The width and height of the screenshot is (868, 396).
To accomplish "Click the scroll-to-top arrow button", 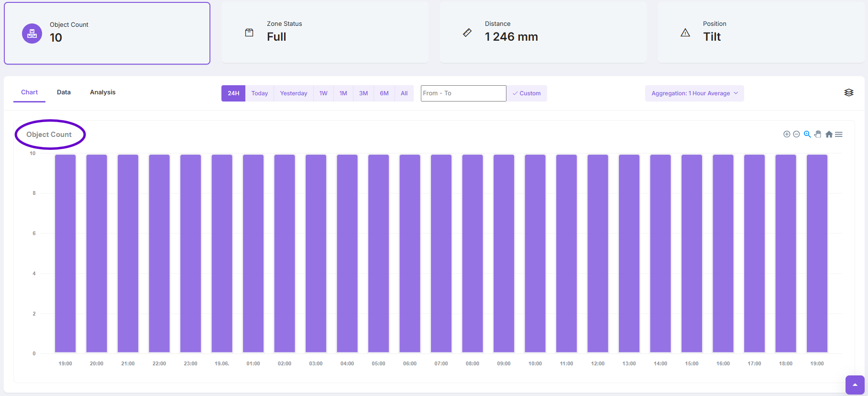I will click(x=855, y=385).
